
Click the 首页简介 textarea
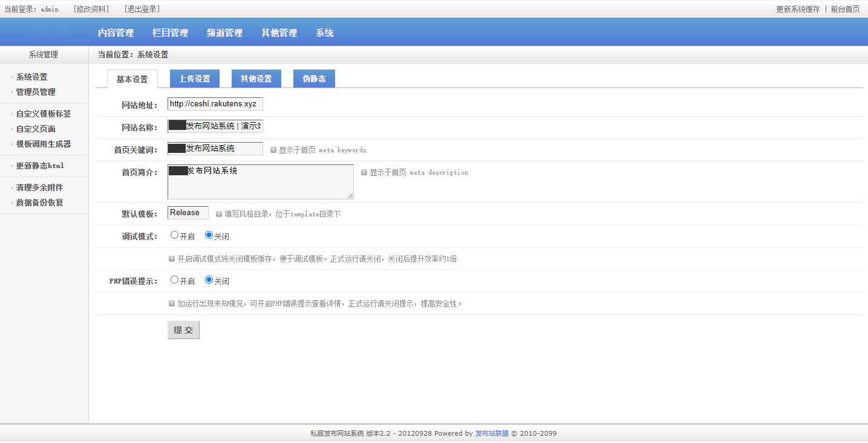261,182
